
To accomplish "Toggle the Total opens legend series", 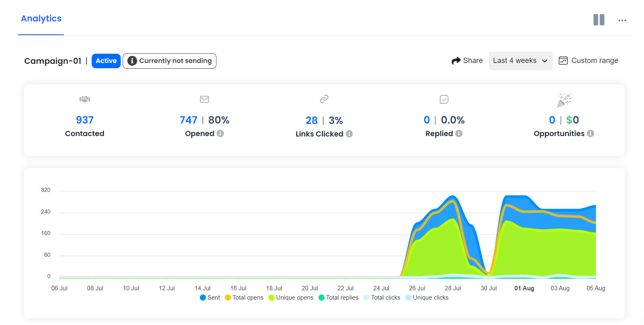I will coord(244,298).
